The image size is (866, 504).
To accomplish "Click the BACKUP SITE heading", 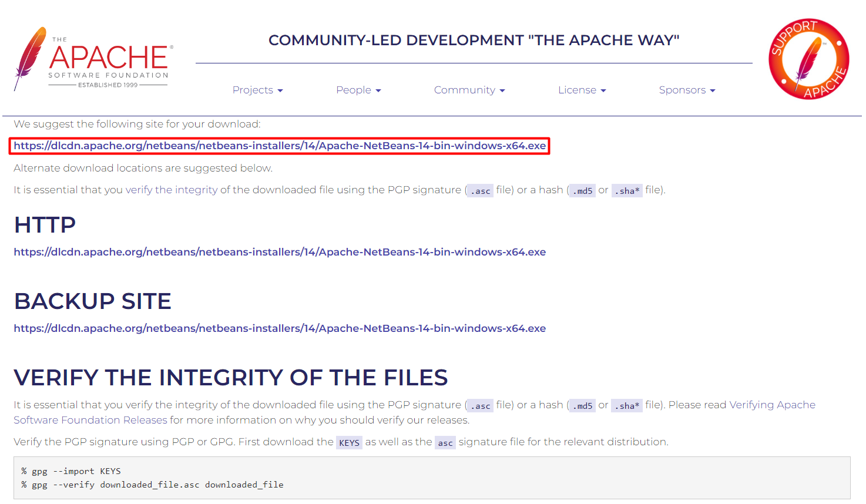I will 92,301.
